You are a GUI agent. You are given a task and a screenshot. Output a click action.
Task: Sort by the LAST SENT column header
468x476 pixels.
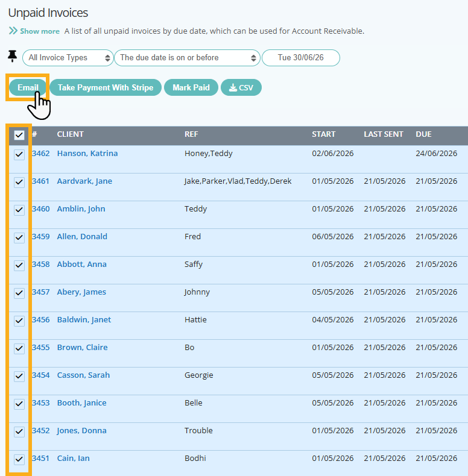click(384, 134)
